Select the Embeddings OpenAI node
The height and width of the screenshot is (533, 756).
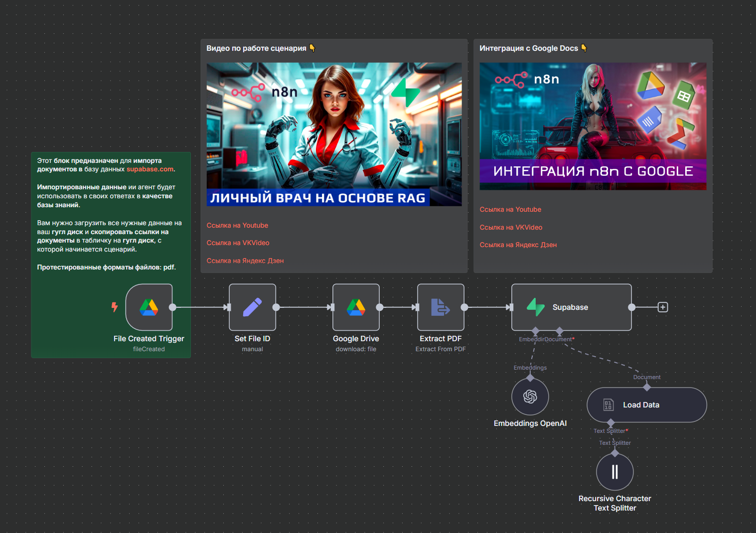pos(530,397)
